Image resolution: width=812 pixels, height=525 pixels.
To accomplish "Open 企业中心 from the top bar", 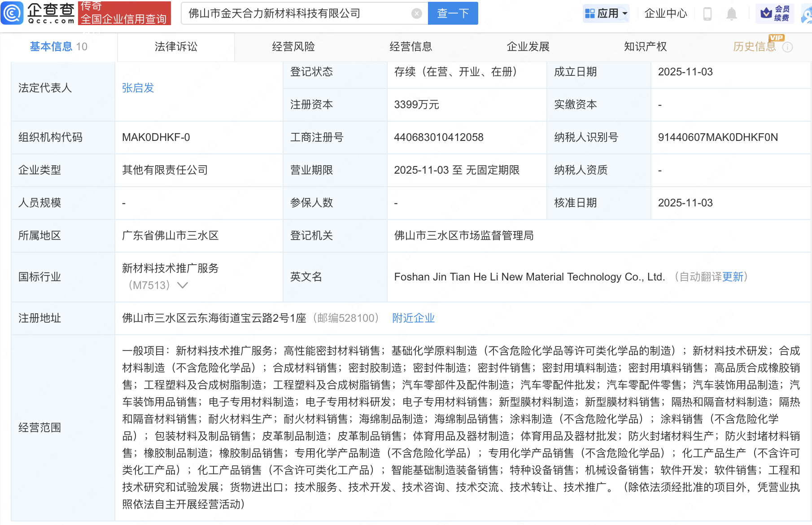I will point(665,13).
